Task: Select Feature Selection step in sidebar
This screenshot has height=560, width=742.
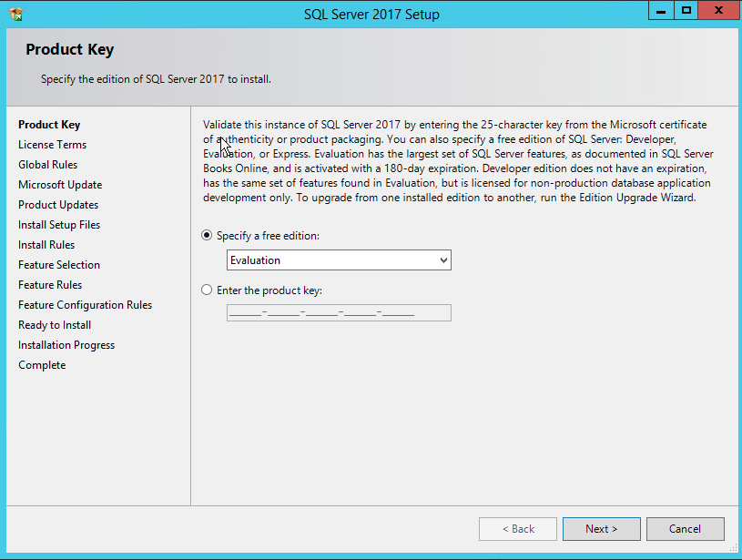Action: (59, 265)
